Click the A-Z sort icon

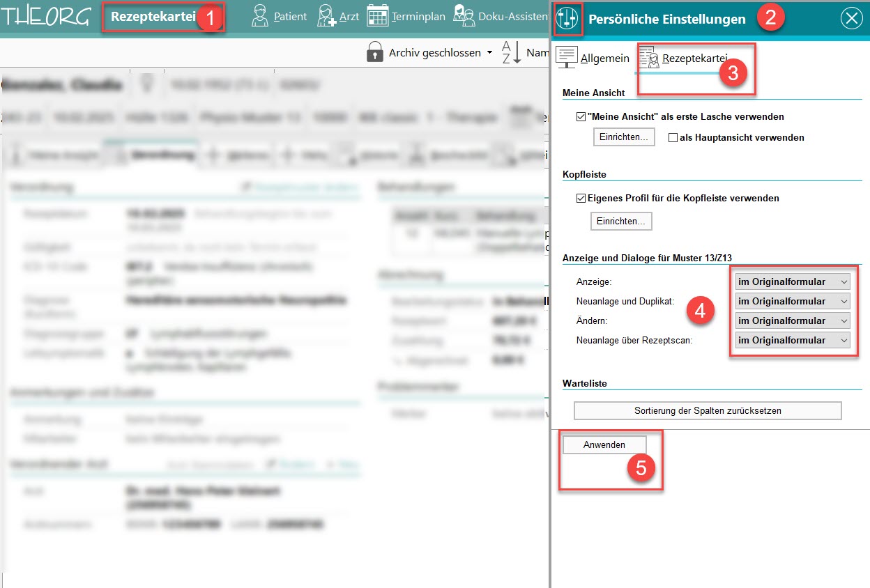tap(511, 52)
